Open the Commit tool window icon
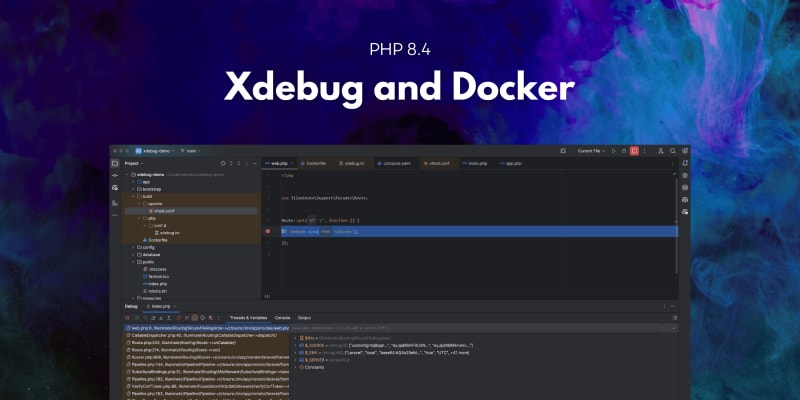 click(x=115, y=175)
